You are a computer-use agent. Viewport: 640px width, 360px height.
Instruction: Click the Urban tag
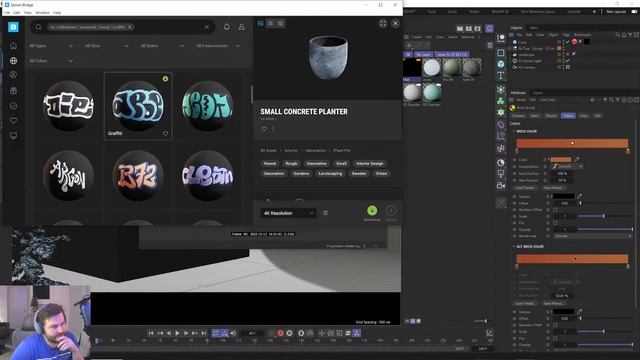point(381,173)
